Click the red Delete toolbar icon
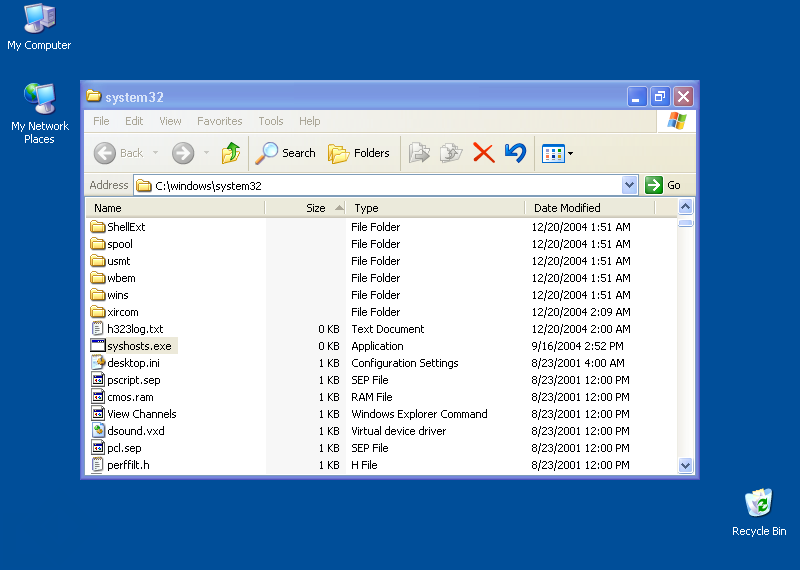This screenshot has width=800, height=570. point(484,153)
